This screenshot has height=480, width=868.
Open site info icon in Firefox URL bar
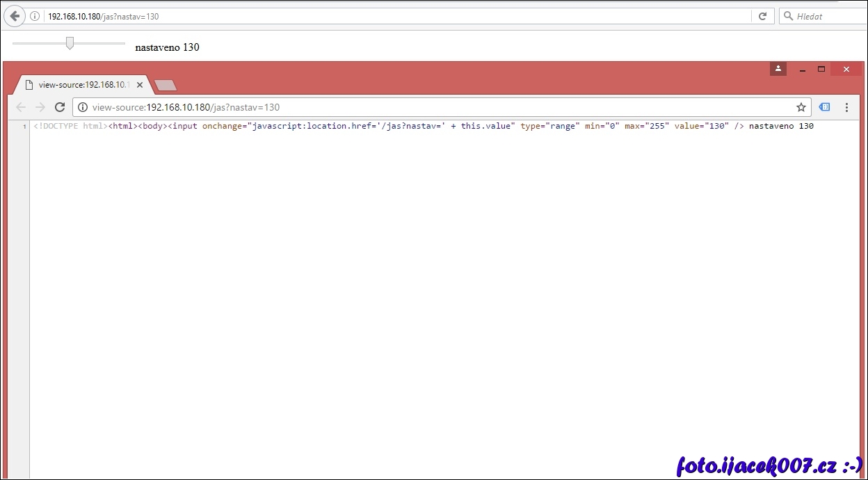pyautogui.click(x=35, y=16)
